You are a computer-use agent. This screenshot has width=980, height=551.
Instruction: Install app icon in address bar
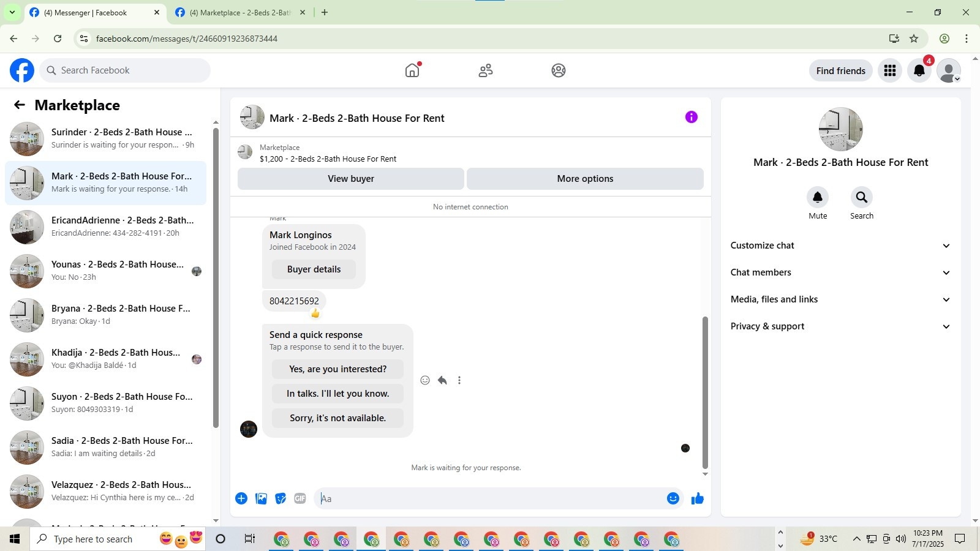point(894,39)
